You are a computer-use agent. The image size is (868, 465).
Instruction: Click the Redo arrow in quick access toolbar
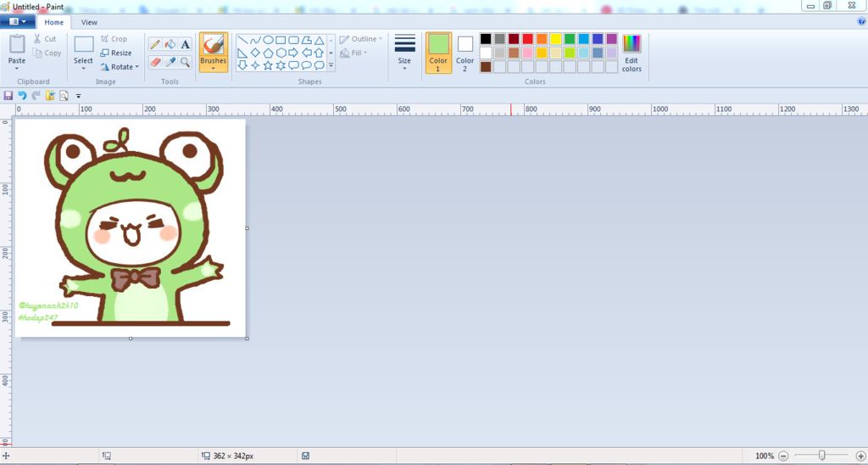[x=36, y=96]
